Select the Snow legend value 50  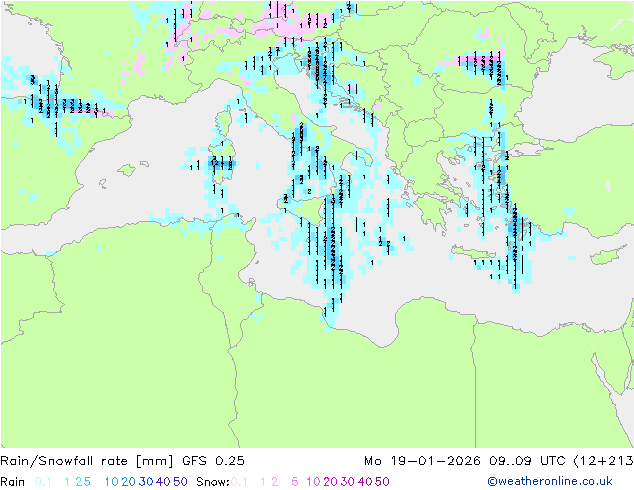[x=382, y=482]
